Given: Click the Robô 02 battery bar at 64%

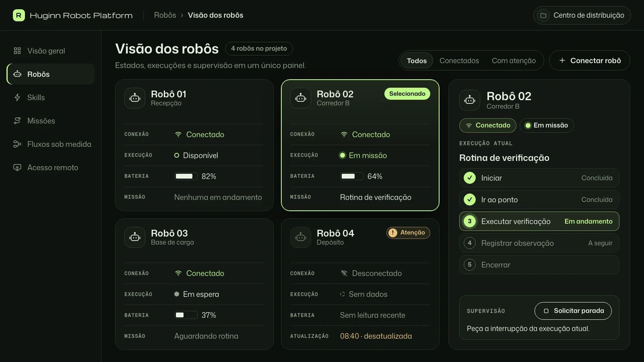Looking at the screenshot, I should click(352, 176).
